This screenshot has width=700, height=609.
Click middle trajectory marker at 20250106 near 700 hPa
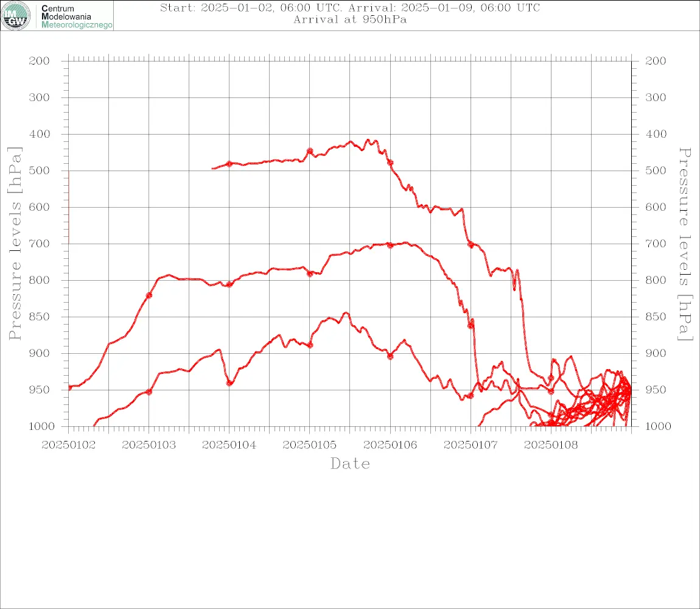390,245
